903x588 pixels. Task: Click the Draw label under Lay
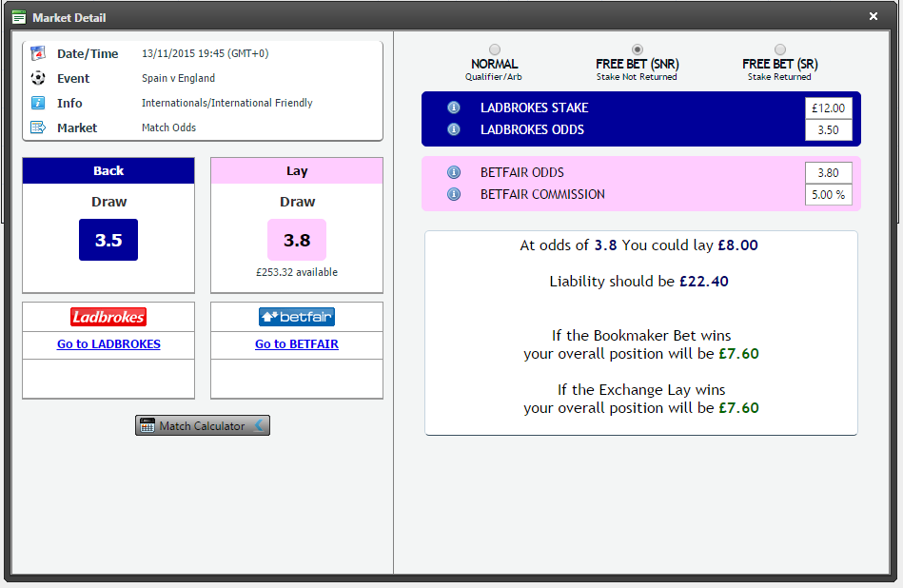[x=297, y=202]
